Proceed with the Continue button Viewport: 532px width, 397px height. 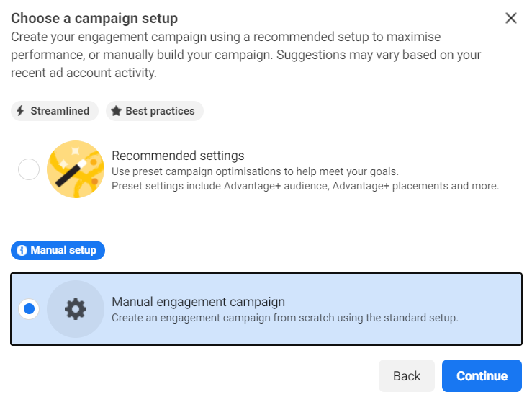(482, 375)
